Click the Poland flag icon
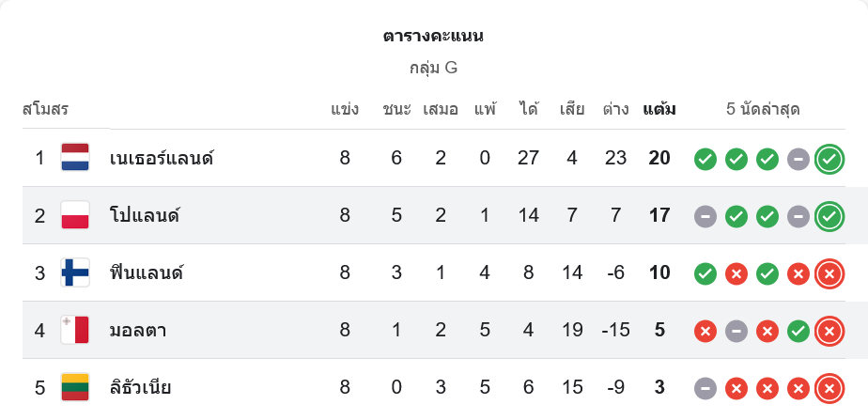The width and height of the screenshot is (868, 420). [x=75, y=215]
